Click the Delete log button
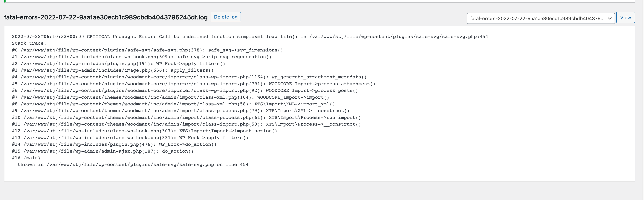Viewport: 644px width, 200px height. coord(226,17)
